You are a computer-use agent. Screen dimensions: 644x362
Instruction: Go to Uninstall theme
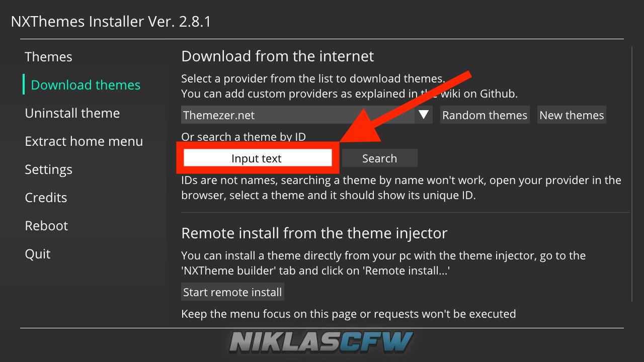72,113
